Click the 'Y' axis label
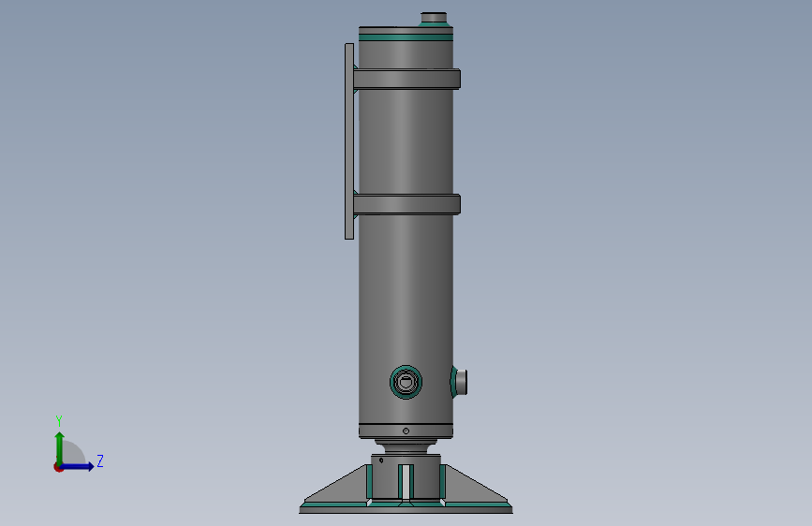The height and width of the screenshot is (526, 812). click(x=59, y=421)
